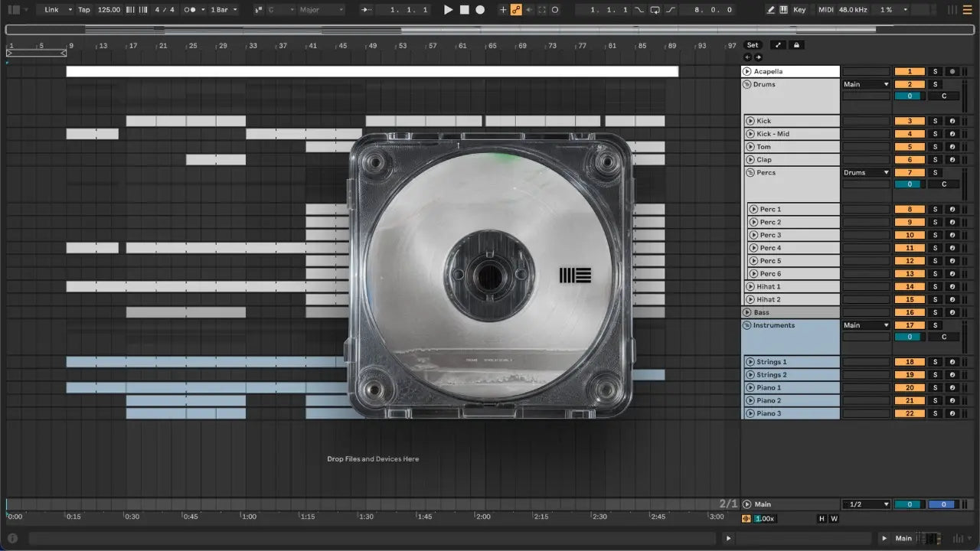The height and width of the screenshot is (551, 980).
Task: Solo the Acapella track
Action: coord(935,71)
